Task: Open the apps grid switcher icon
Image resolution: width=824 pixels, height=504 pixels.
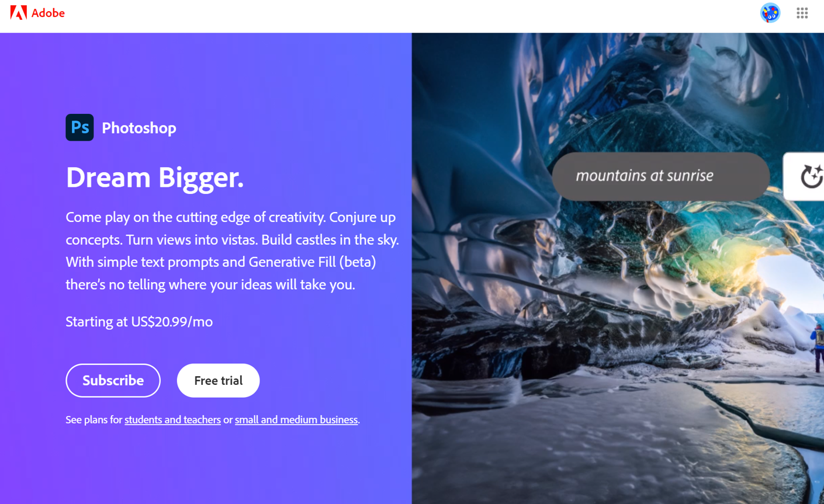Action: [802, 13]
